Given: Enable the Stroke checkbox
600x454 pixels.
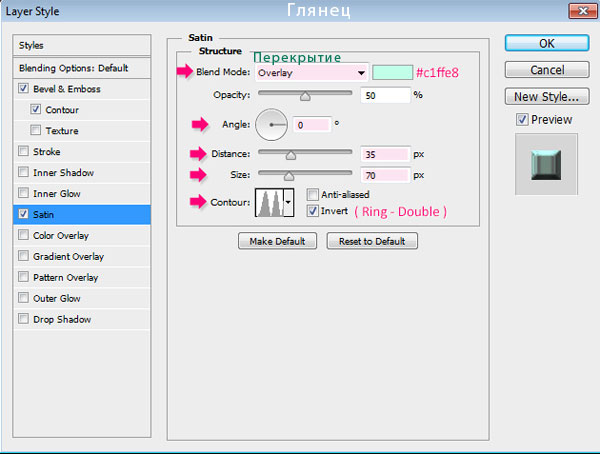Looking at the screenshot, I should tap(23, 151).
